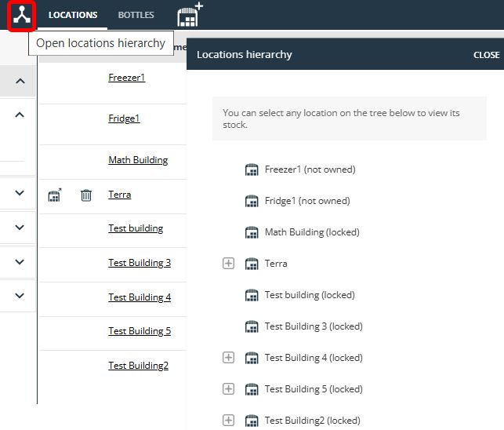Select the LOCATIONS tab
This screenshot has height=430, width=504.
click(x=73, y=15)
